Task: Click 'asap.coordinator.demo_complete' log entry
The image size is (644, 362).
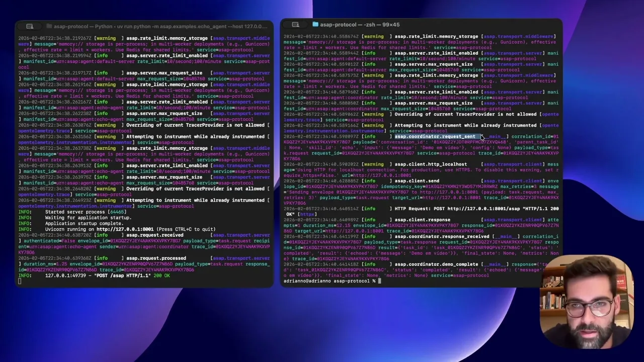Action: pos(436,264)
